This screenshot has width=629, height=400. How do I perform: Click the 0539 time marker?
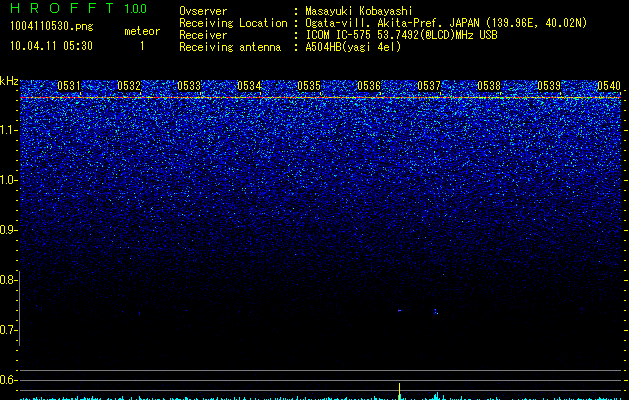549,85
